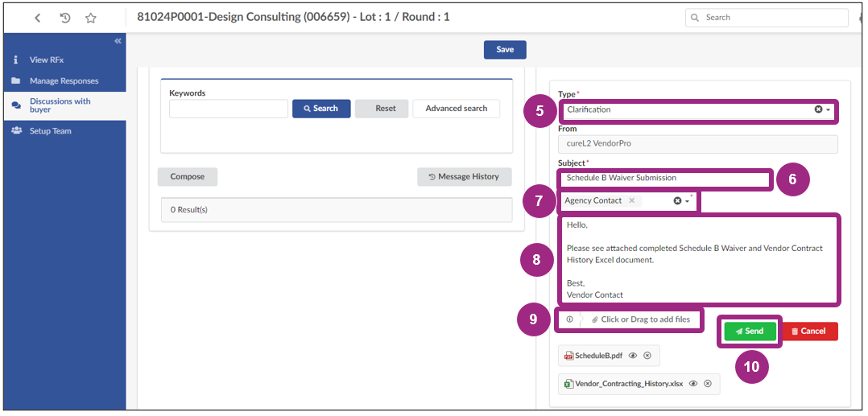Open the recent history clock icon

64,18
